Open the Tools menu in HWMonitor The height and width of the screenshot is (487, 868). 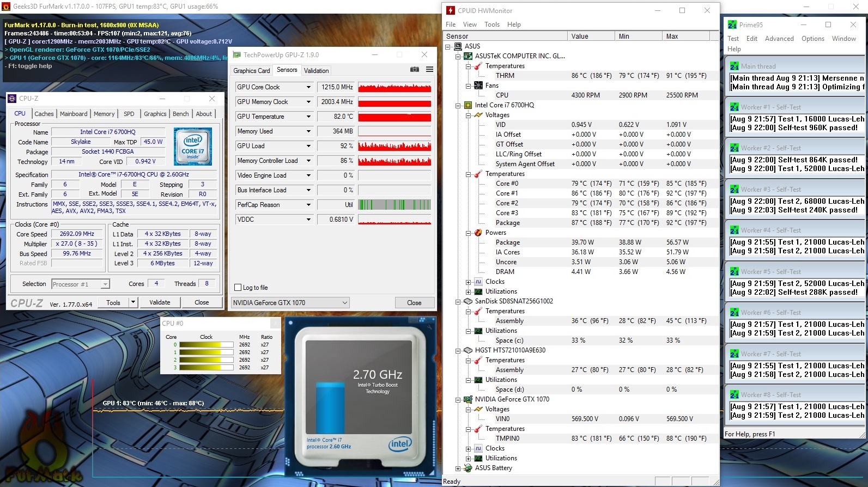(492, 25)
